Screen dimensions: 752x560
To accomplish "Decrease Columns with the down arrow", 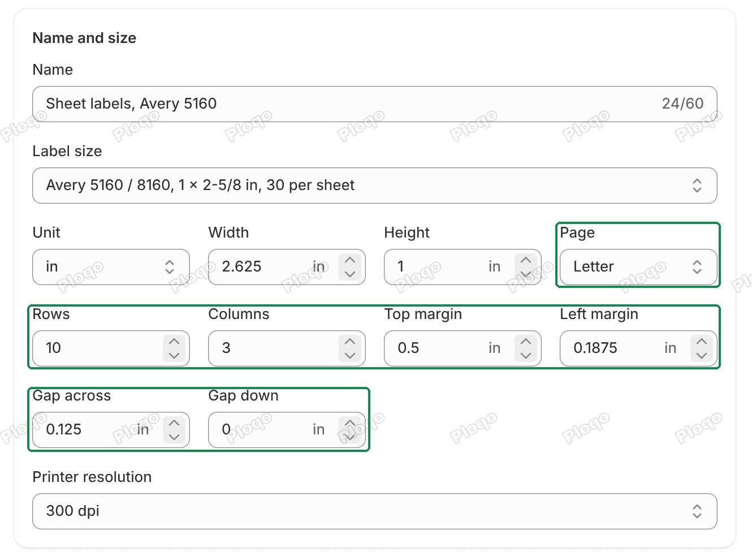I will pos(350,355).
